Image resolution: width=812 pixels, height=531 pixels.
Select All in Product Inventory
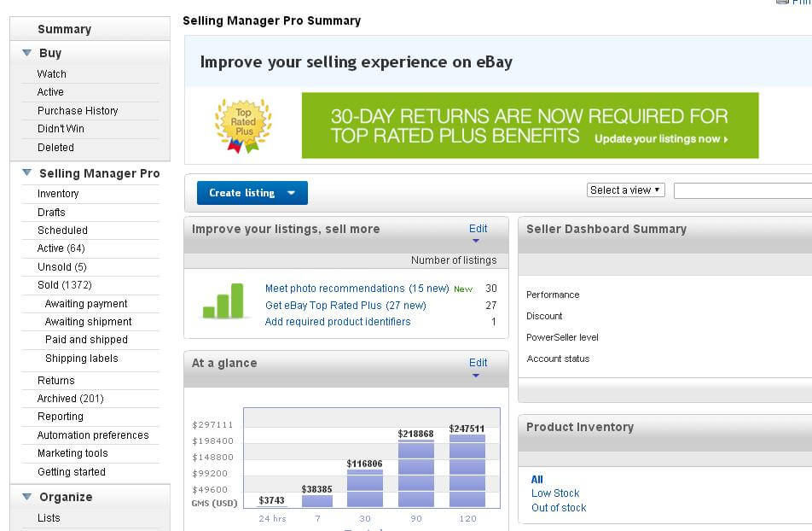coord(537,480)
